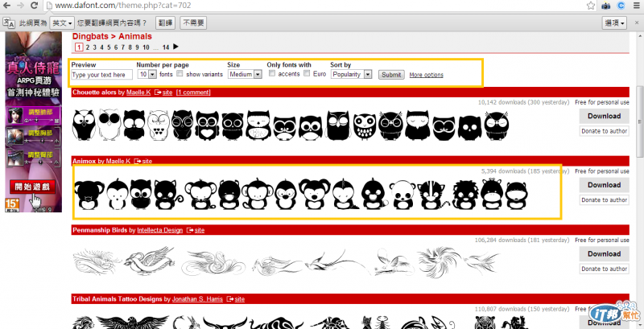Image resolution: width=644 pixels, height=329 pixels.
Task: Click the browser forward arrow
Action: coord(20,6)
